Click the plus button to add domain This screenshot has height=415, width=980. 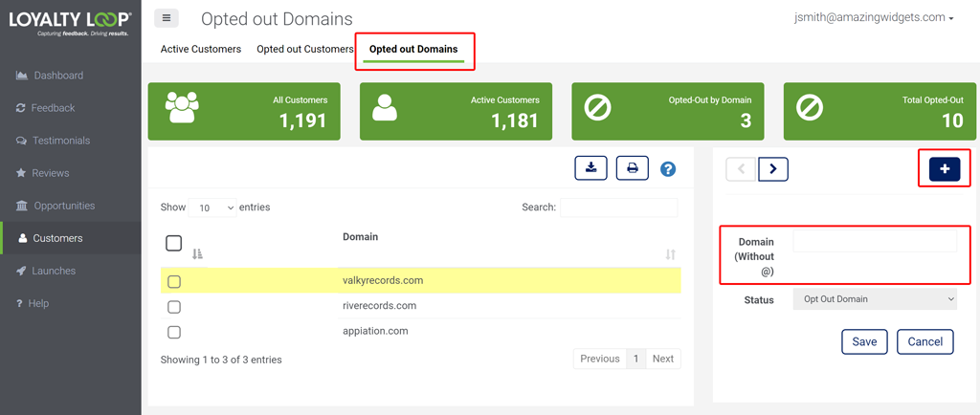945,168
